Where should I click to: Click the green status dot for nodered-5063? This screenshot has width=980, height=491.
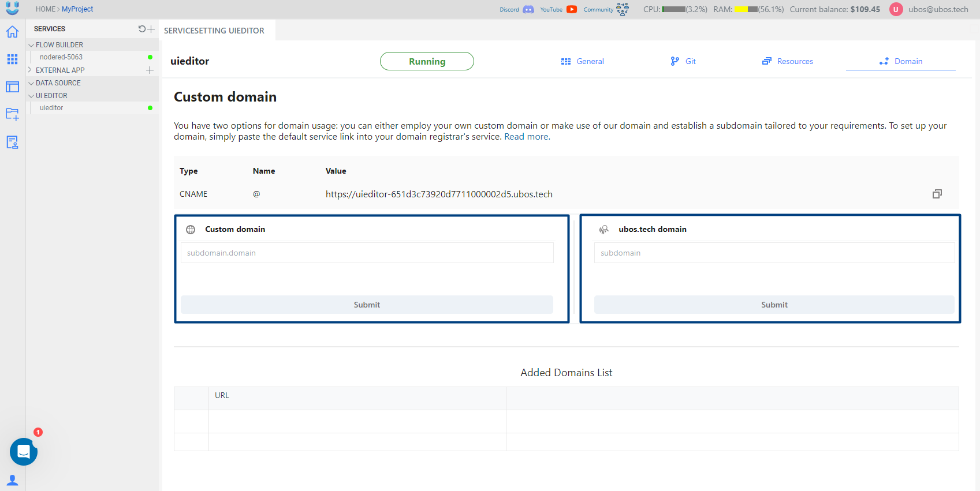point(150,57)
